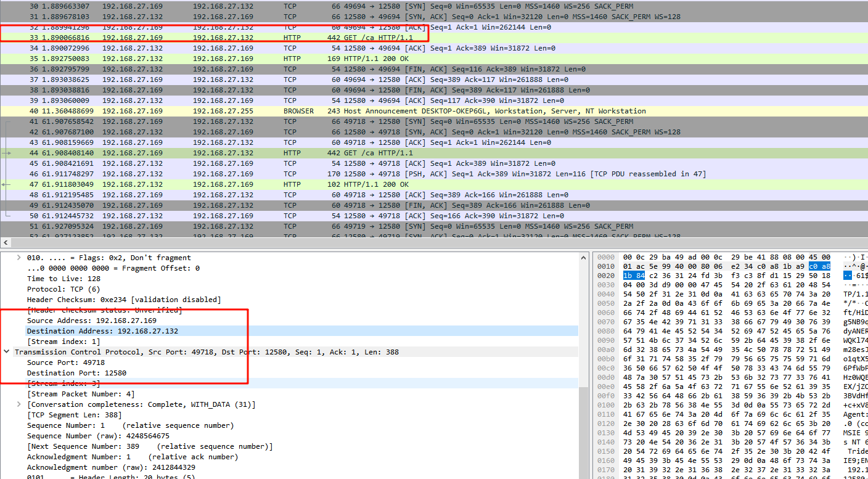Select packet 35 HTTP/1.1 200 OK

click(434, 59)
